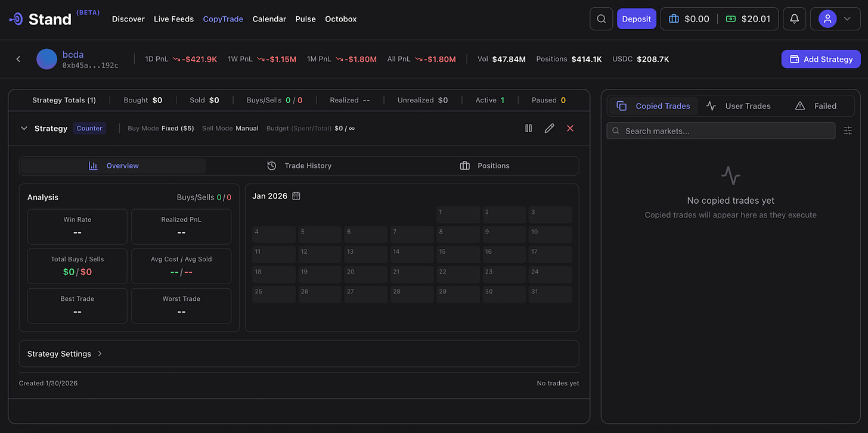Click the briefcase portfolio balance icon
The width and height of the screenshot is (868, 433).
674,19
